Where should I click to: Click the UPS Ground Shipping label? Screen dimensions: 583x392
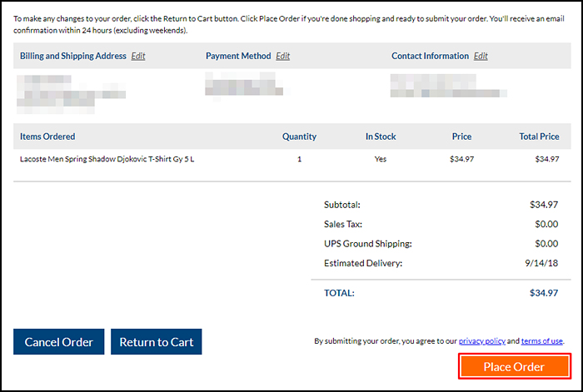[x=368, y=244]
